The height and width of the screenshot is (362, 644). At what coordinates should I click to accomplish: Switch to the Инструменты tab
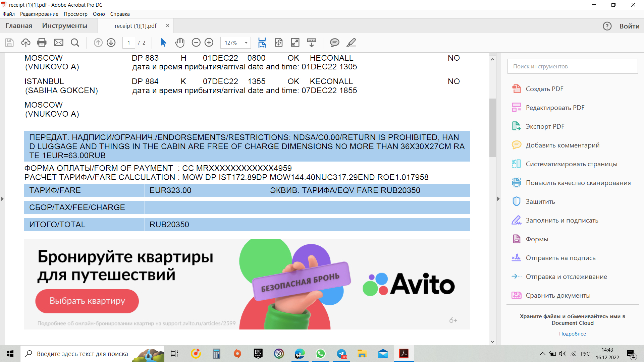64,26
